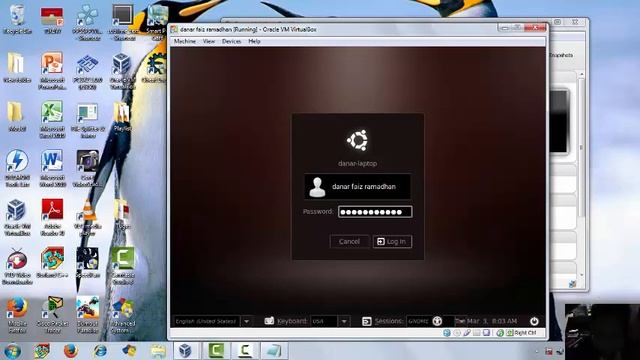
Task: Click the Ubuntu logo on login panel
Action: (x=358, y=140)
